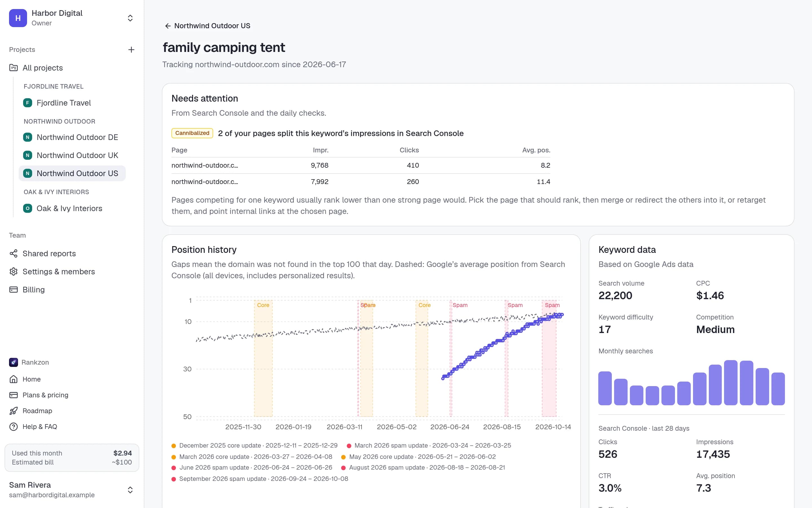Add a new project with plus icon
This screenshot has height=508, width=812.
point(131,50)
